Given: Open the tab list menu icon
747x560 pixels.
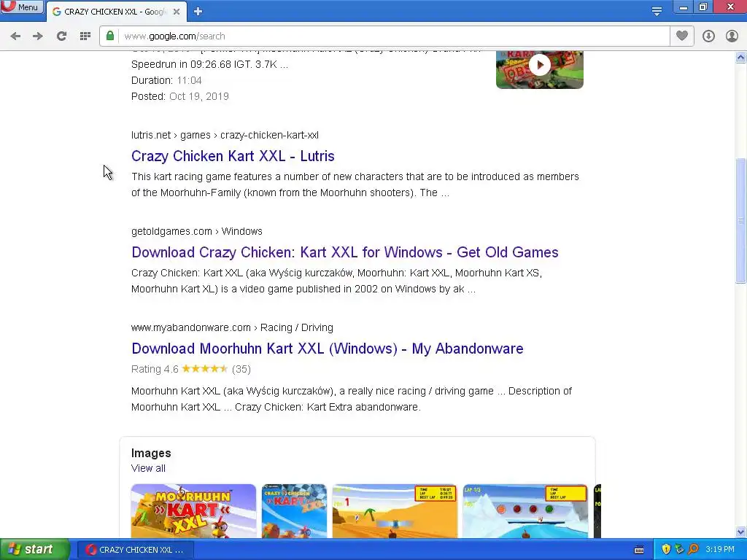Looking at the screenshot, I should click(x=657, y=12).
